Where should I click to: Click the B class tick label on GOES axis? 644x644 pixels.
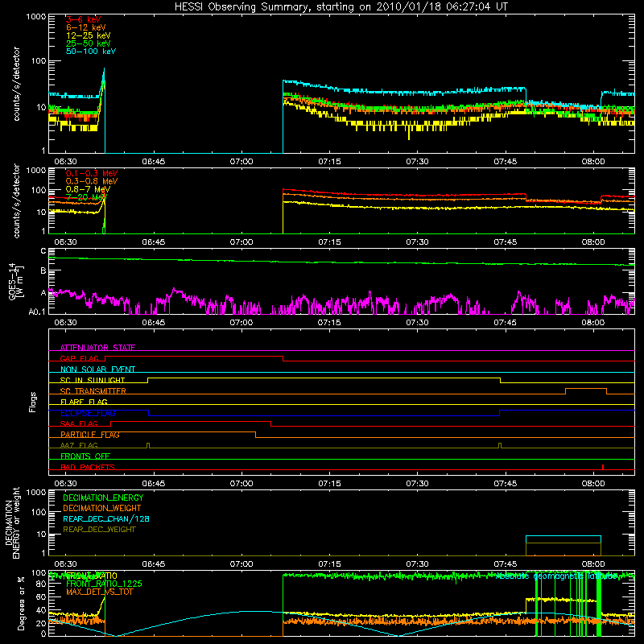click(43, 271)
